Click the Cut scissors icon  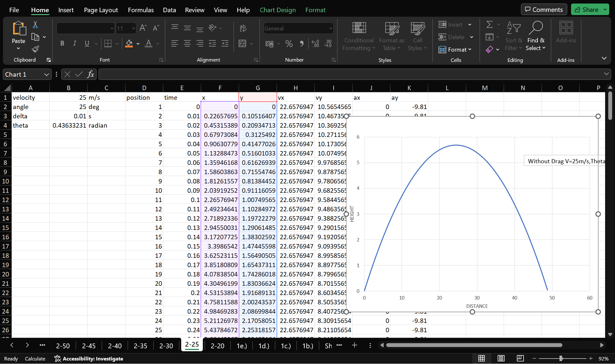click(35, 25)
